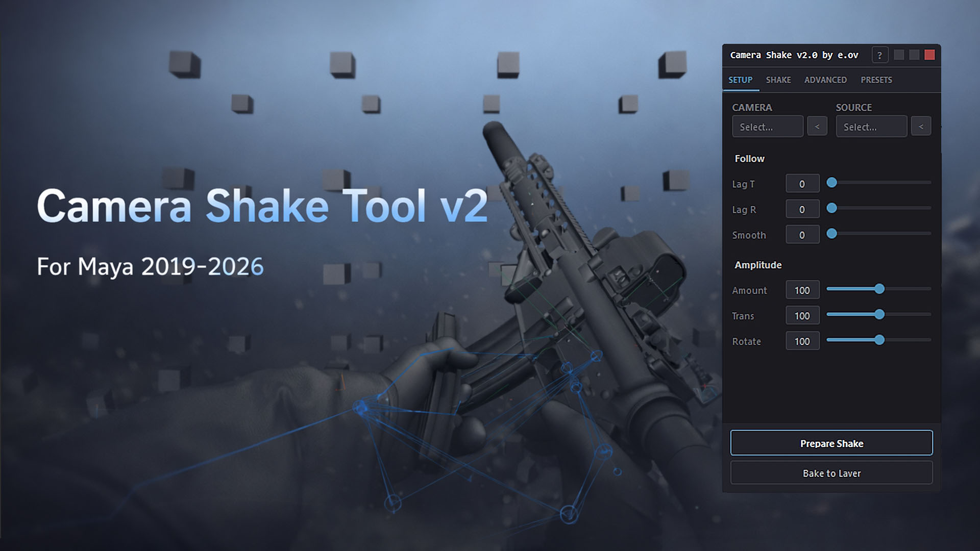Click the Lag R value field
This screenshot has width=980, height=551.
tap(802, 209)
